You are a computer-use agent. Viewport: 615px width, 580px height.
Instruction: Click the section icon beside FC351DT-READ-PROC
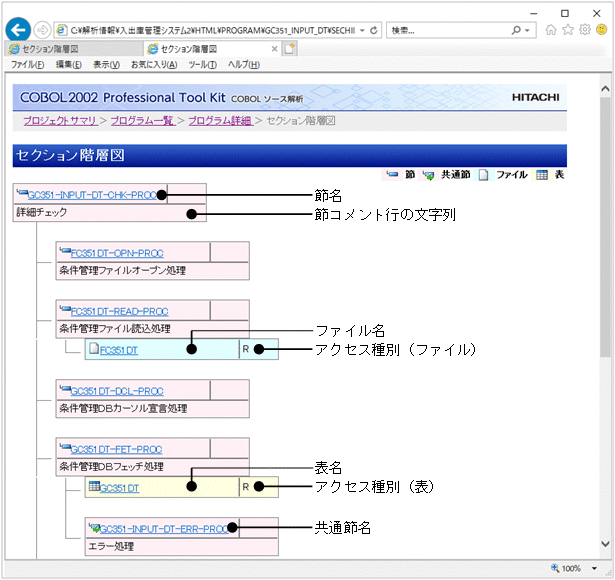[x=65, y=309]
